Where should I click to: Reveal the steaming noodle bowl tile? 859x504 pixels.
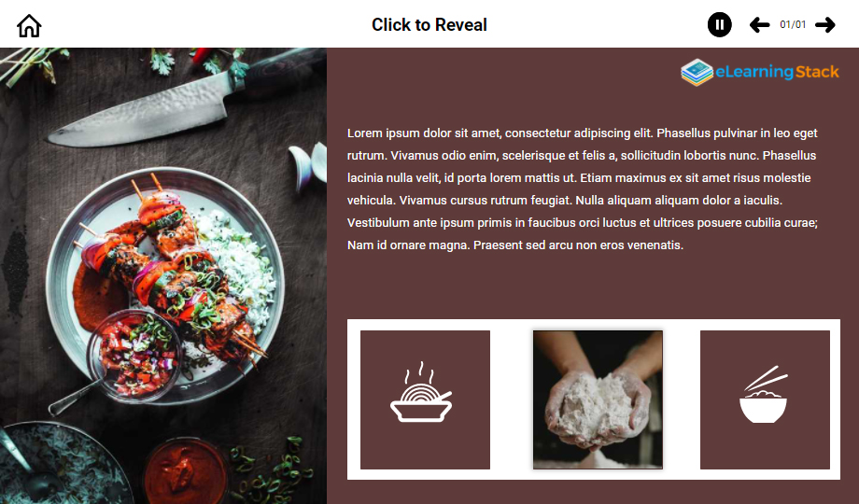click(x=425, y=399)
